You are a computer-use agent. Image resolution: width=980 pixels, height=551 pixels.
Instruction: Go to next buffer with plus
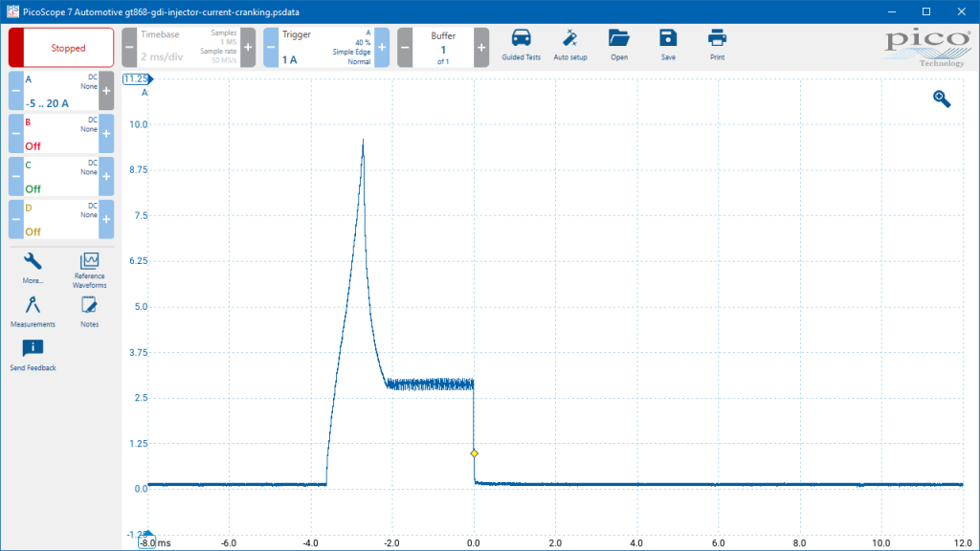click(481, 48)
